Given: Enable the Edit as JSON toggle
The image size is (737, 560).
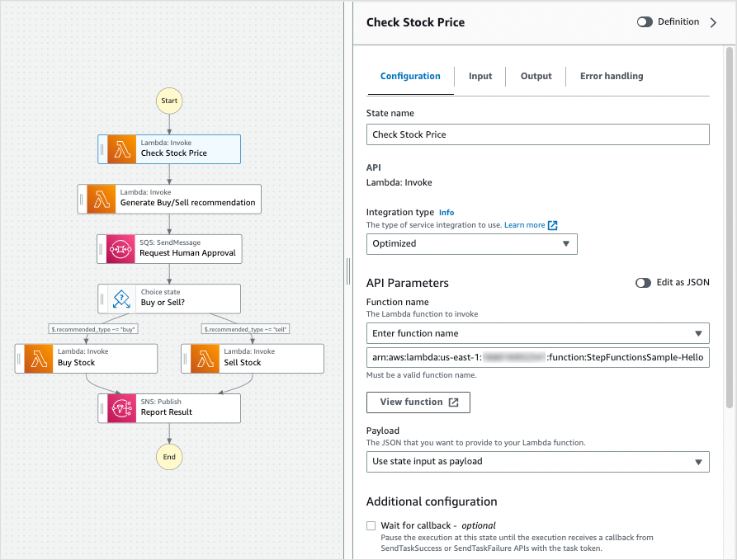Looking at the screenshot, I should 643,282.
